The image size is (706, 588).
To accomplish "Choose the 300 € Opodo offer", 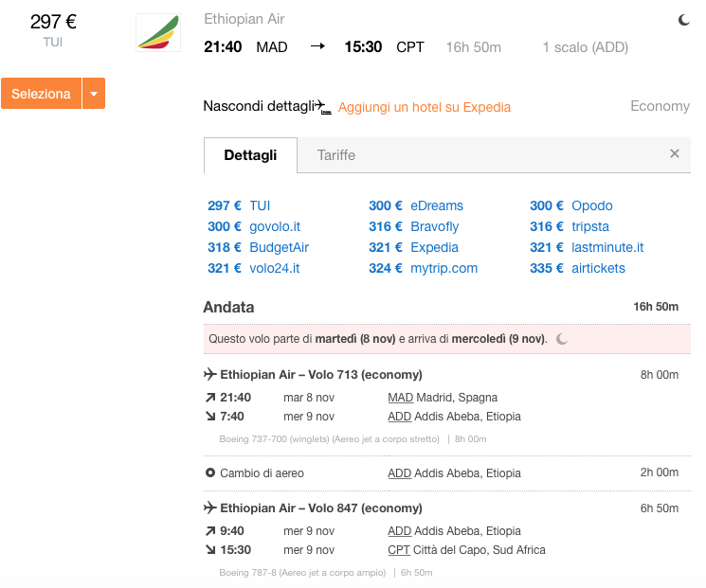I will pyautogui.click(x=570, y=205).
